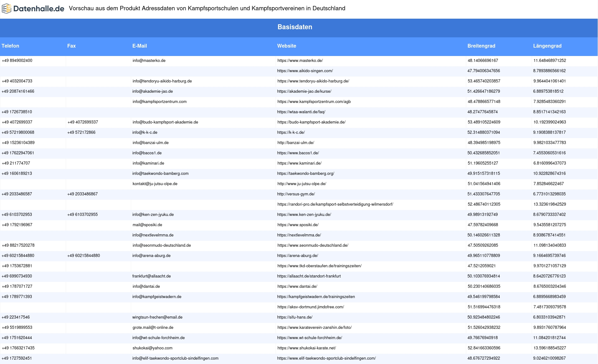The height and width of the screenshot is (364, 598).
Task: Click fax number +49 572172866
Action: coord(81,133)
